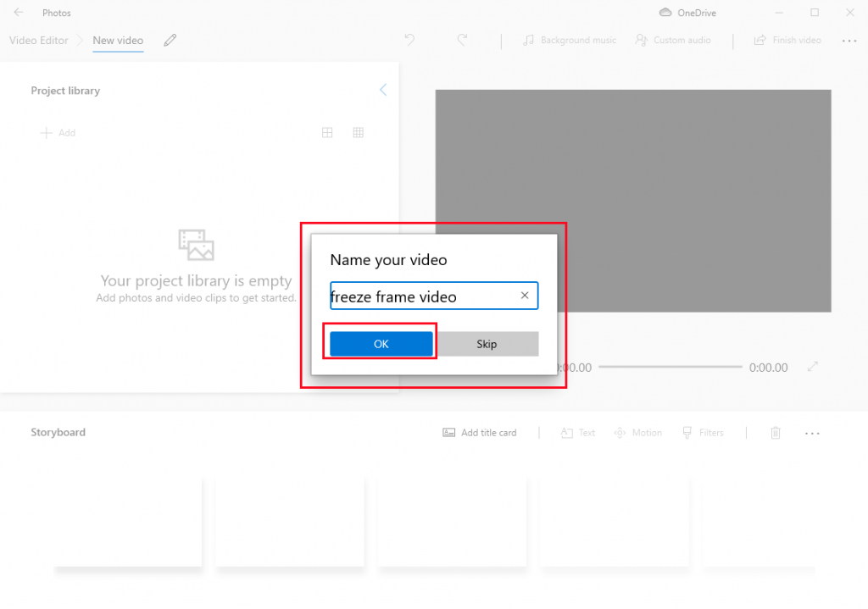Open the Storyboard more options menu
This screenshot has height=609, width=868.
[x=812, y=433]
